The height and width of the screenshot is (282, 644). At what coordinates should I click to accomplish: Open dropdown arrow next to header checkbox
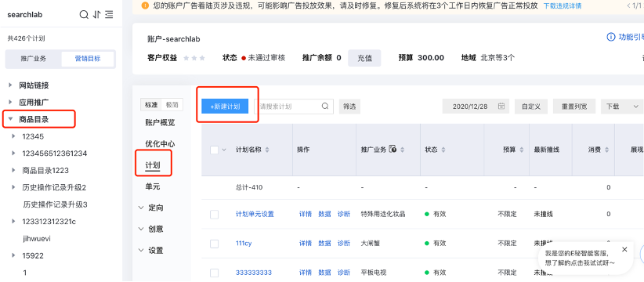coord(224,150)
